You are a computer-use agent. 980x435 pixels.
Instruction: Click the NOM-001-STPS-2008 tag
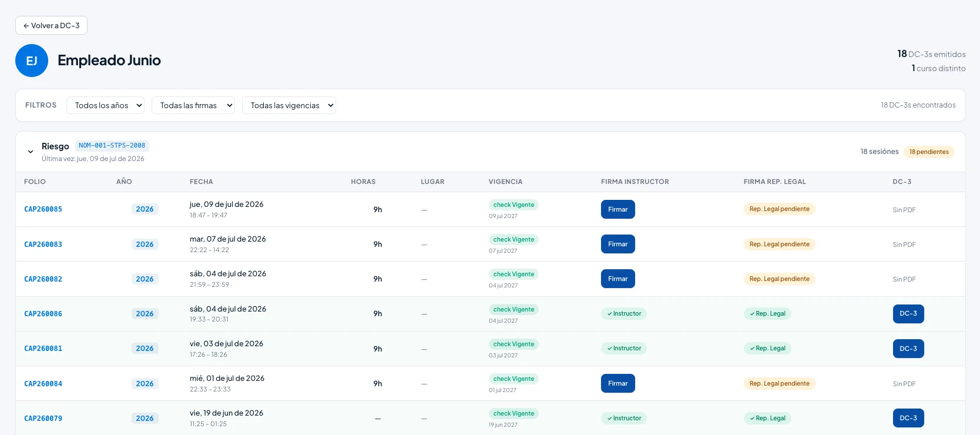[112, 145]
